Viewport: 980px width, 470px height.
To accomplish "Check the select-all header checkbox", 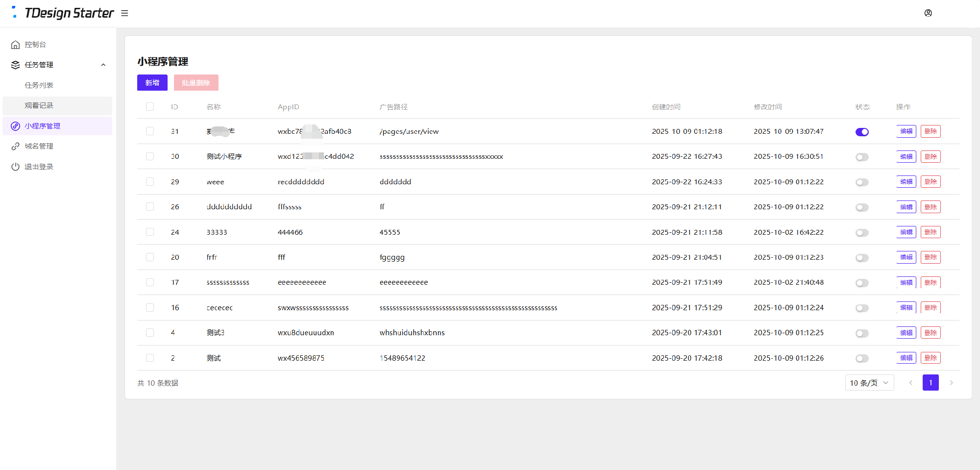I will coord(150,107).
